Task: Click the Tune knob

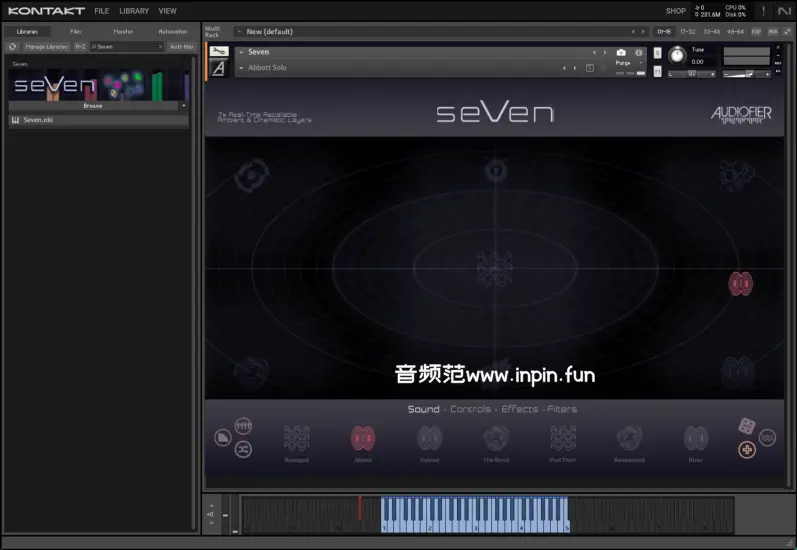Action: click(x=677, y=55)
